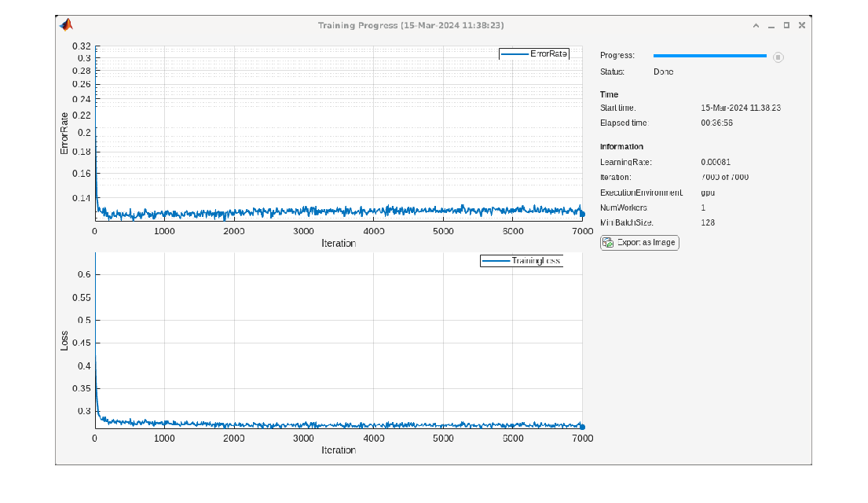Viewport: 868px width, 503px height.
Task: Click the Iteration x-axis label under ErrorRate plot
Action: (339, 244)
